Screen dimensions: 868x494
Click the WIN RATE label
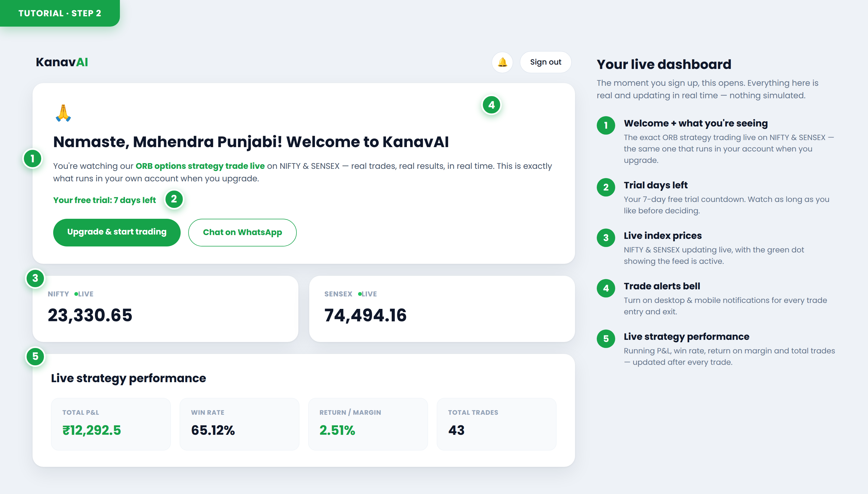click(208, 413)
